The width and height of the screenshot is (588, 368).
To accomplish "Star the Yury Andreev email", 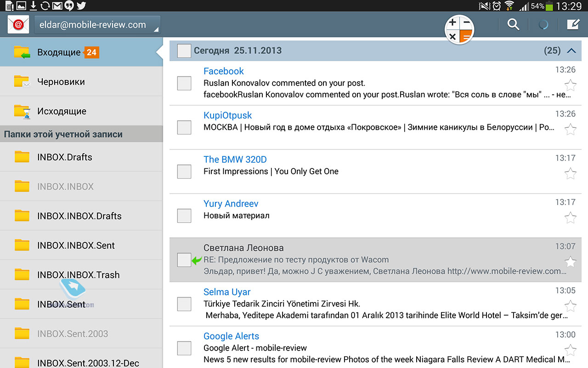I will coord(570,218).
